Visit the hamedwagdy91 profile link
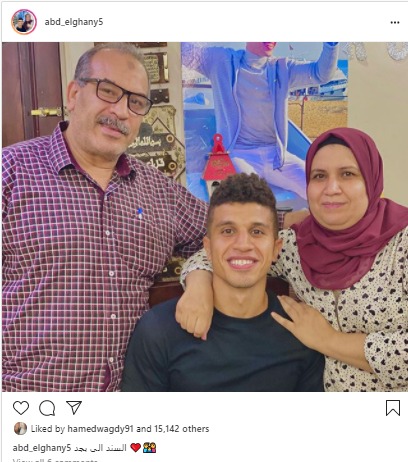The width and height of the screenshot is (408, 462). point(100,429)
